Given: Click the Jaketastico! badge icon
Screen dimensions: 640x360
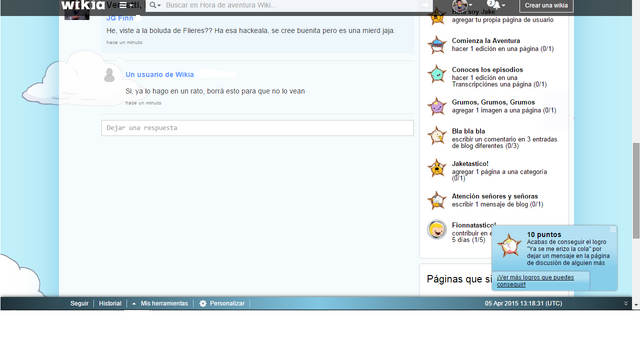Looking at the screenshot, I should [437, 168].
